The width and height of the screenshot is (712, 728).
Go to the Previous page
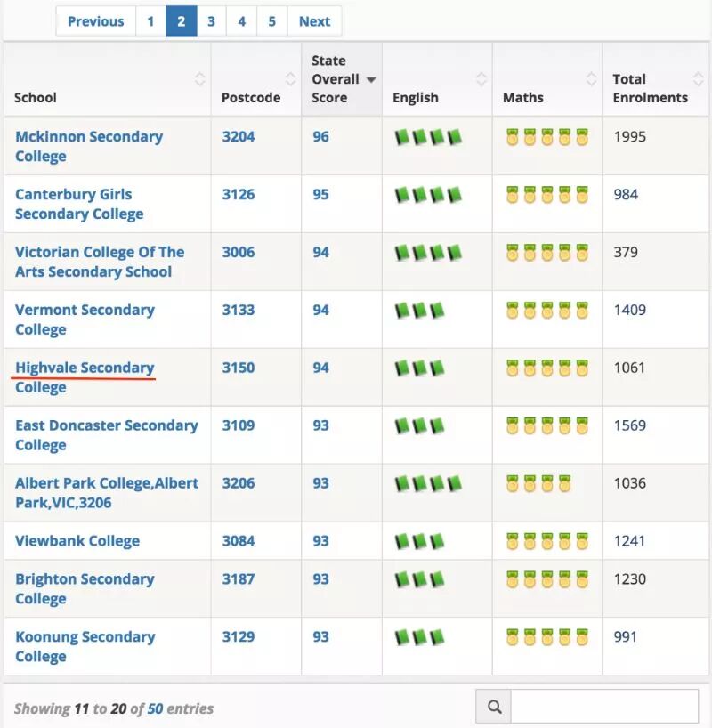(x=96, y=21)
